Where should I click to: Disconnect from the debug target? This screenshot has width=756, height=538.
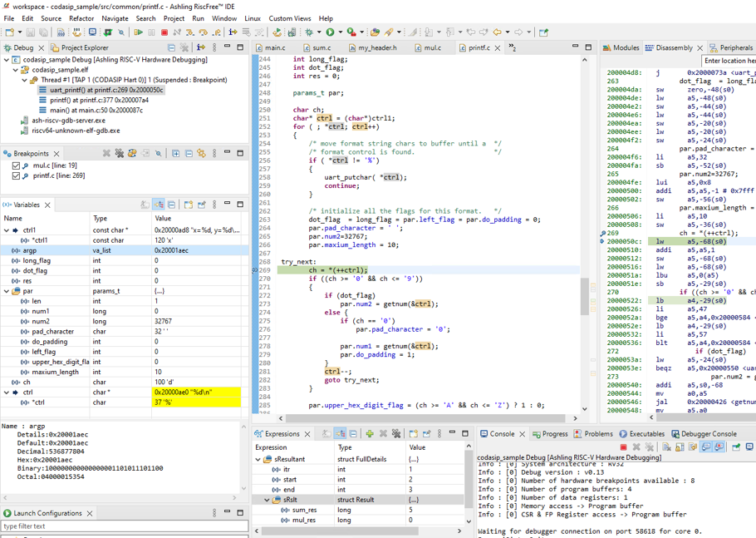[x=177, y=32]
